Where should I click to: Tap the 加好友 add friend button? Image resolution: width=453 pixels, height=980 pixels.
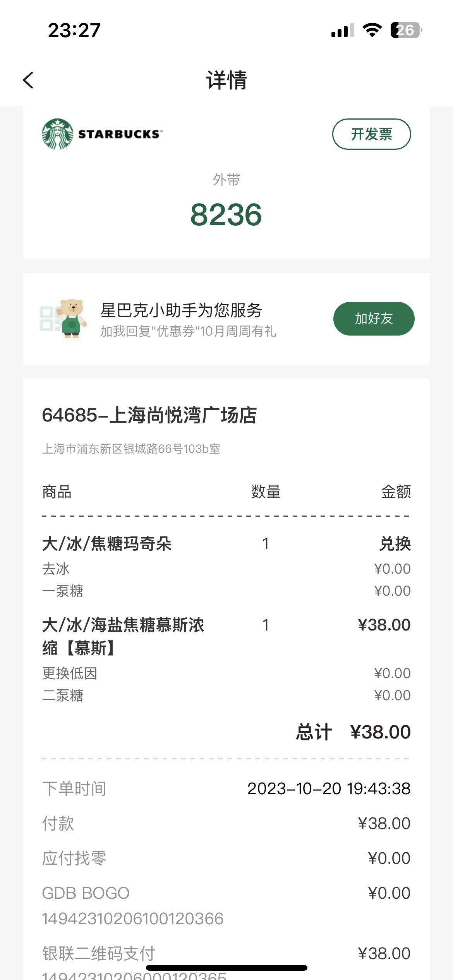pyautogui.click(x=374, y=319)
